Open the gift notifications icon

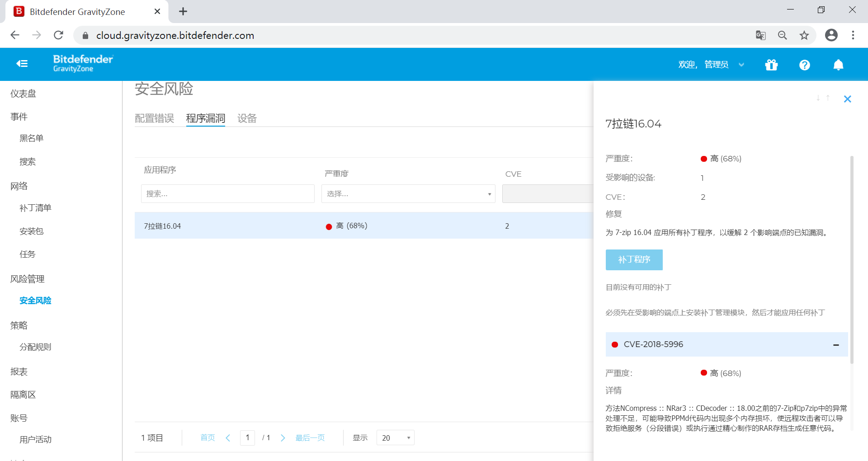pyautogui.click(x=771, y=65)
